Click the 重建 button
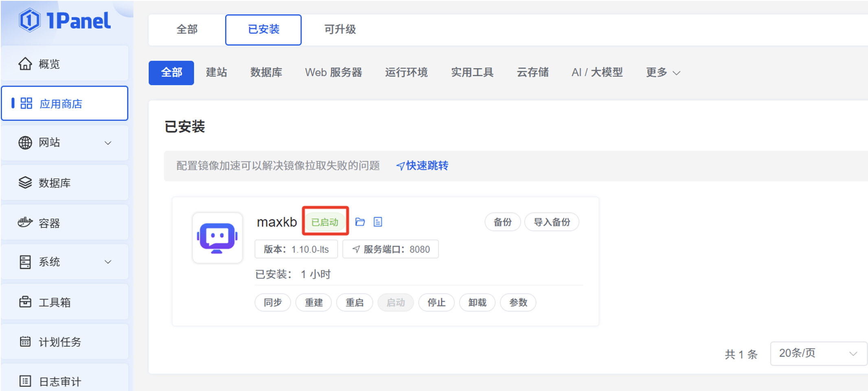Viewport: 868px width, 391px height. (x=313, y=303)
